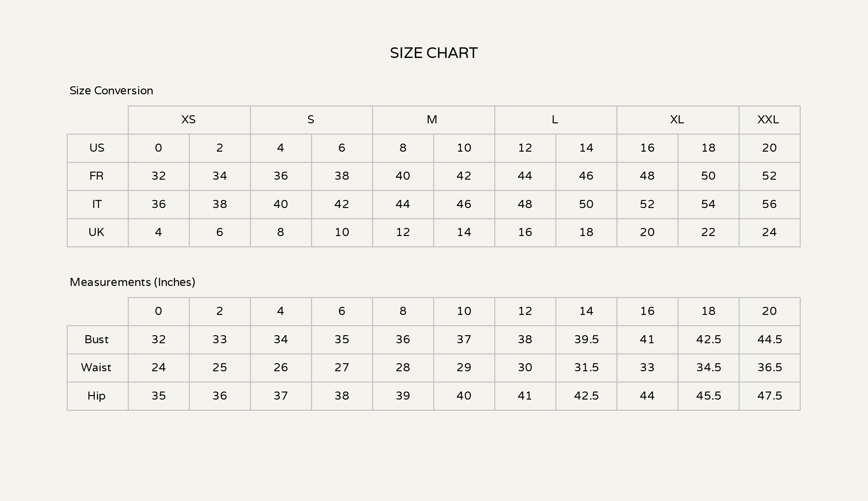Screen dimensions: 868x501
Task: Click the Waist value 24 cell
Action: click(x=159, y=367)
